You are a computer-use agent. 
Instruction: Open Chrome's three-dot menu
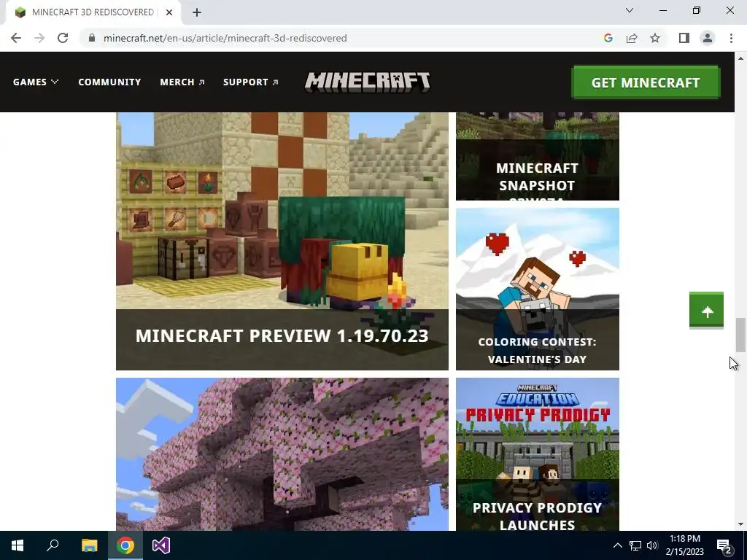731,38
